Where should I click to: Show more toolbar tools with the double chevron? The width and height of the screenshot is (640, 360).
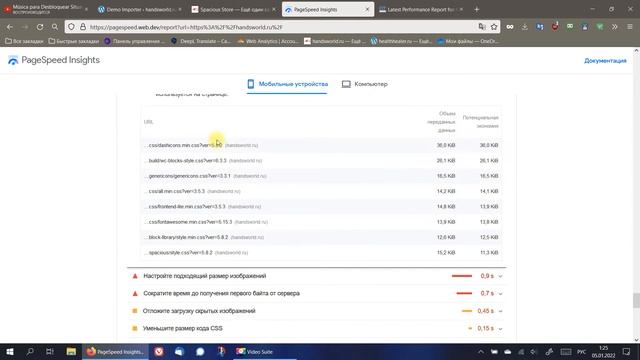click(x=615, y=27)
